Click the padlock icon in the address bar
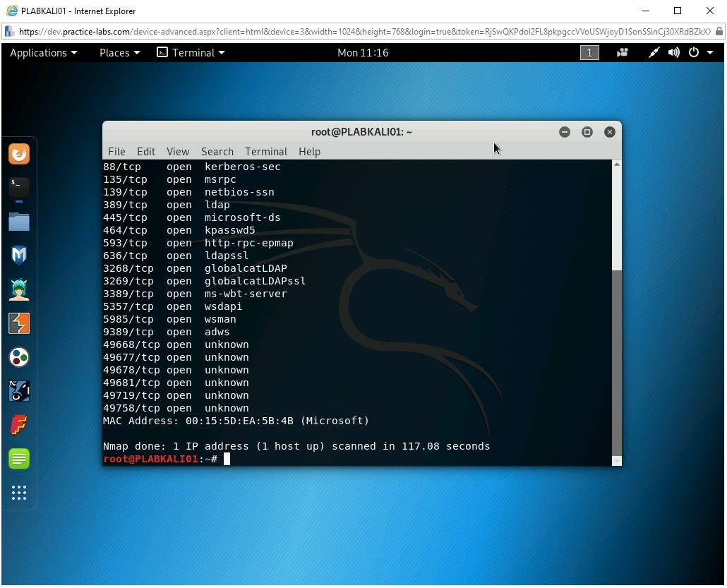Viewport: 727px width, 588px height. (720, 32)
